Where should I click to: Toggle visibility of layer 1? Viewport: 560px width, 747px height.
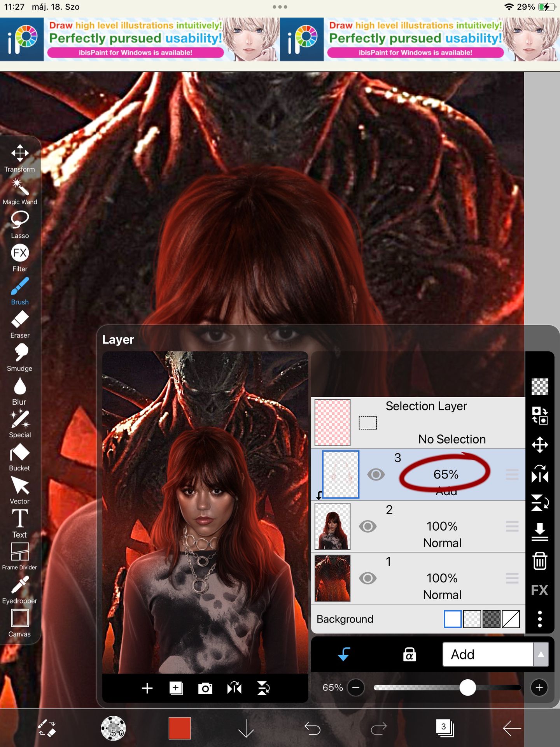(x=368, y=578)
